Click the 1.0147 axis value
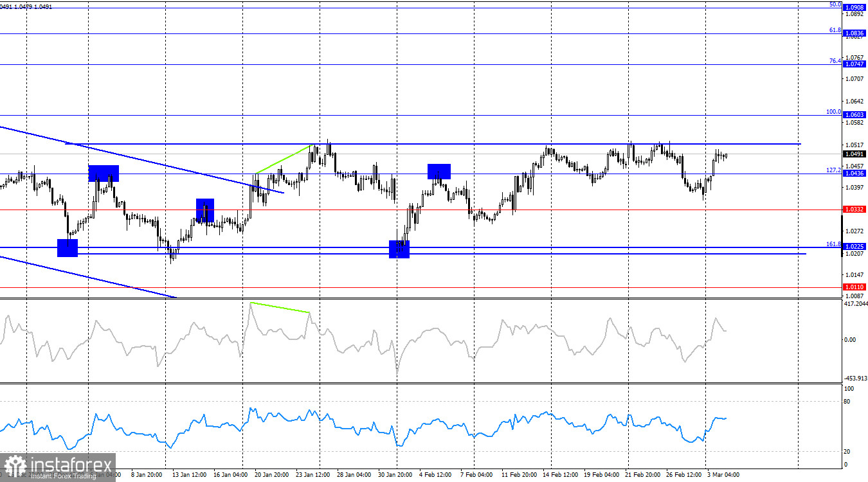Viewport: 868px width, 482px height. click(x=856, y=274)
